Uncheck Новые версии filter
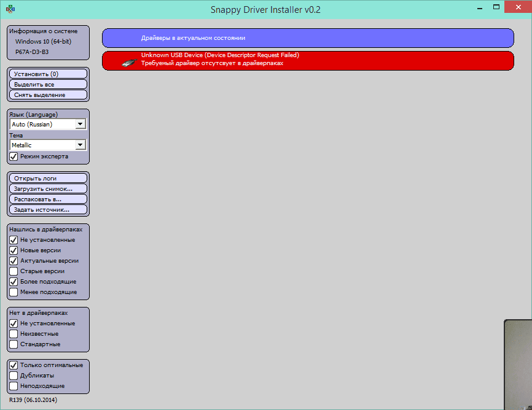 14,250
